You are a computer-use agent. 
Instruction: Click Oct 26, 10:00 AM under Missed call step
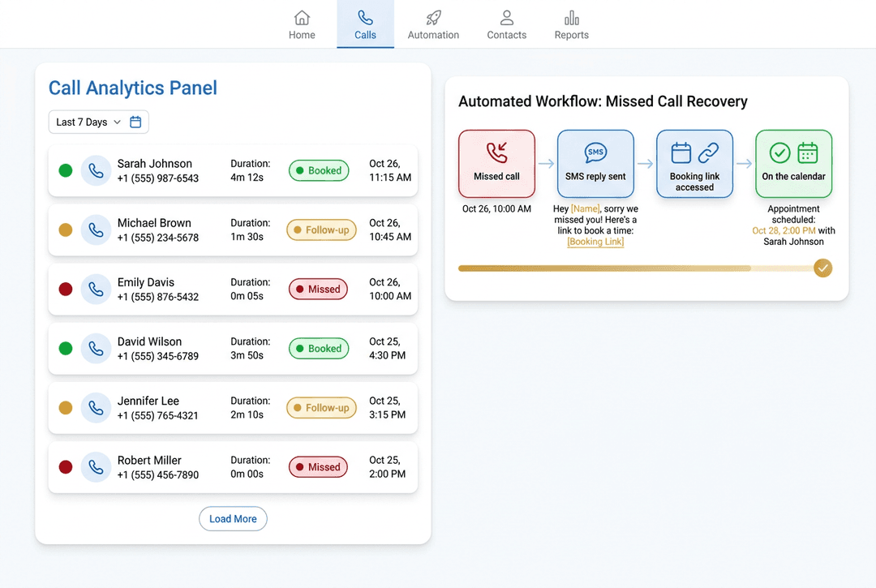pyautogui.click(x=496, y=209)
